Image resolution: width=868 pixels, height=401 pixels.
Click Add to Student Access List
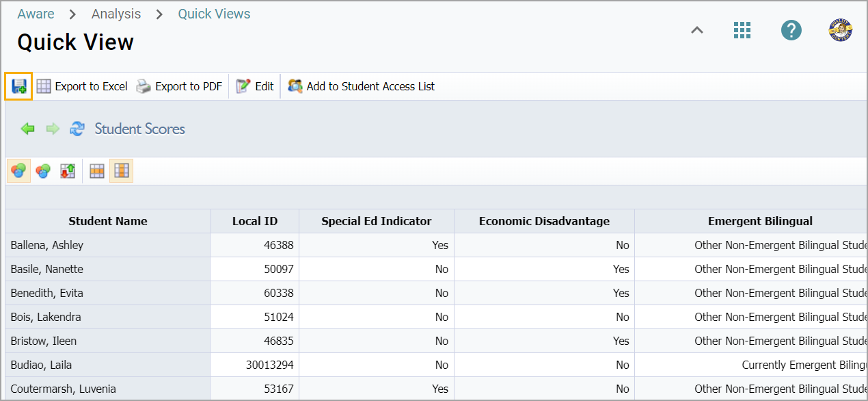[x=362, y=86]
